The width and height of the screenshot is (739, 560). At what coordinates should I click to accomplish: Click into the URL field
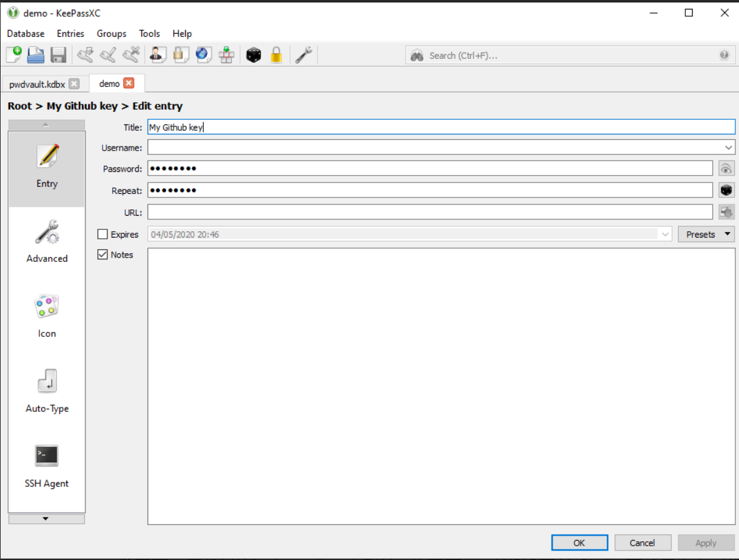click(430, 212)
